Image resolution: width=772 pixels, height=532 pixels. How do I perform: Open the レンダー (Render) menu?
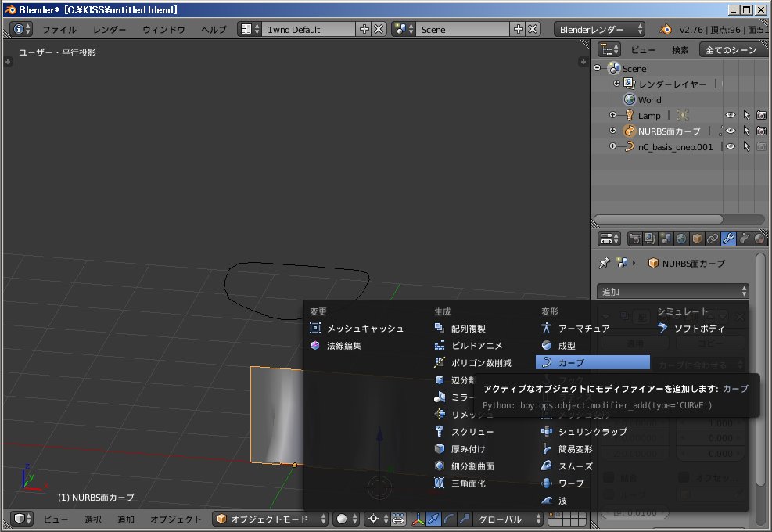click(x=110, y=30)
